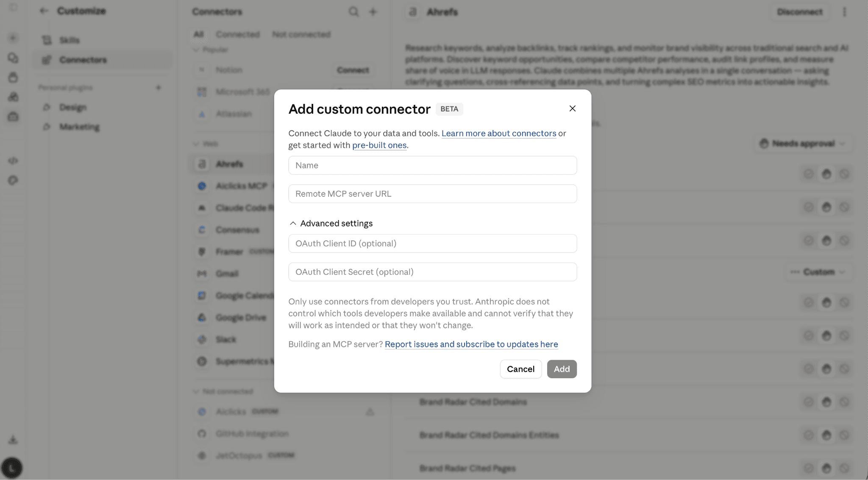The image size is (868, 480).
Task: Open the user avatar at the rail bottom
Action: click(x=12, y=468)
